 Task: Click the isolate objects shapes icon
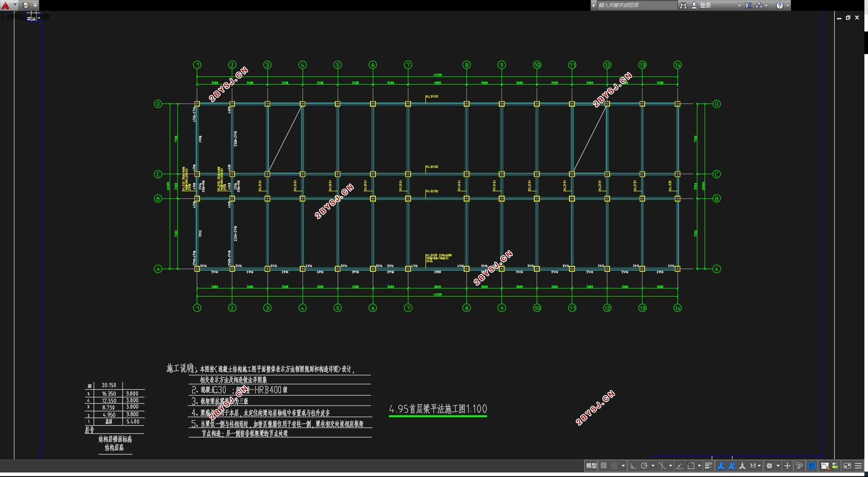[x=799, y=466]
